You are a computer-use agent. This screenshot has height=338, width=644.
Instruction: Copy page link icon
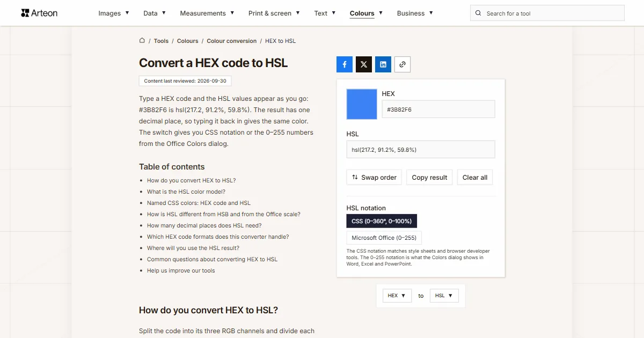click(402, 64)
